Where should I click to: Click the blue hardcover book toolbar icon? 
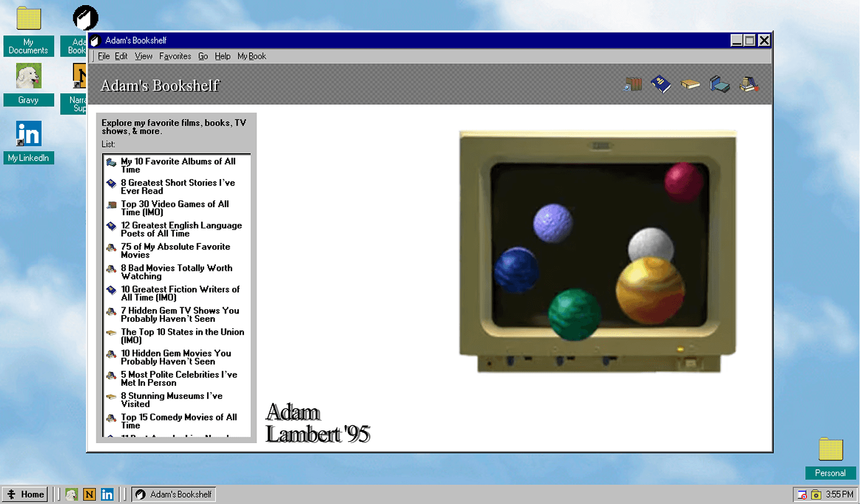pyautogui.click(x=661, y=84)
